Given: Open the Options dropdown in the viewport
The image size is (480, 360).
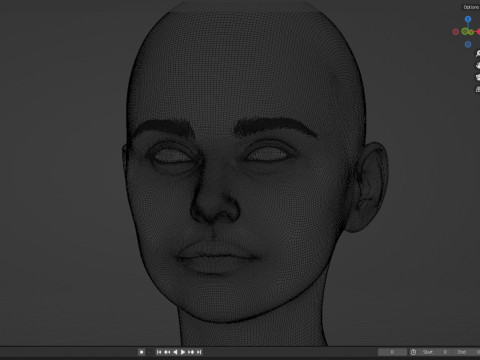Looking at the screenshot, I should (x=471, y=7).
